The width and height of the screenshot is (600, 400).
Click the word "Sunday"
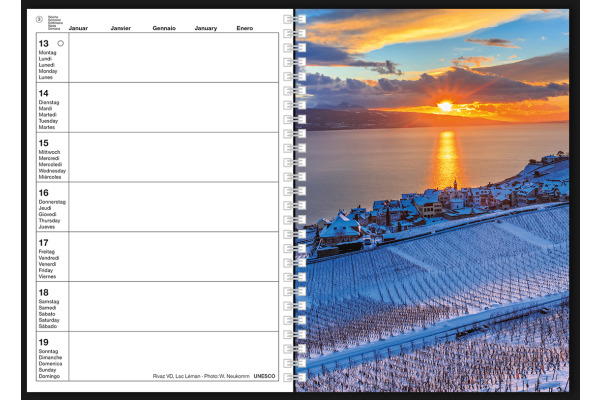coord(47,370)
